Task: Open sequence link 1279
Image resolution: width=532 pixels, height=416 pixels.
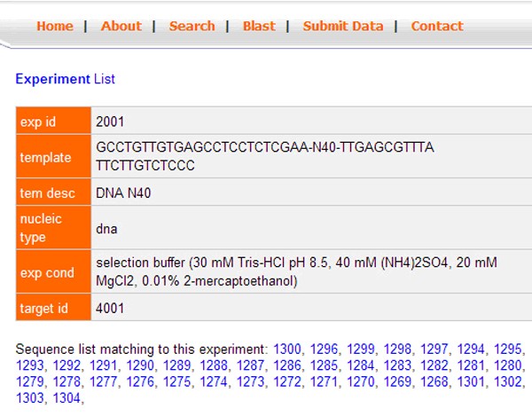Action: [30, 382]
